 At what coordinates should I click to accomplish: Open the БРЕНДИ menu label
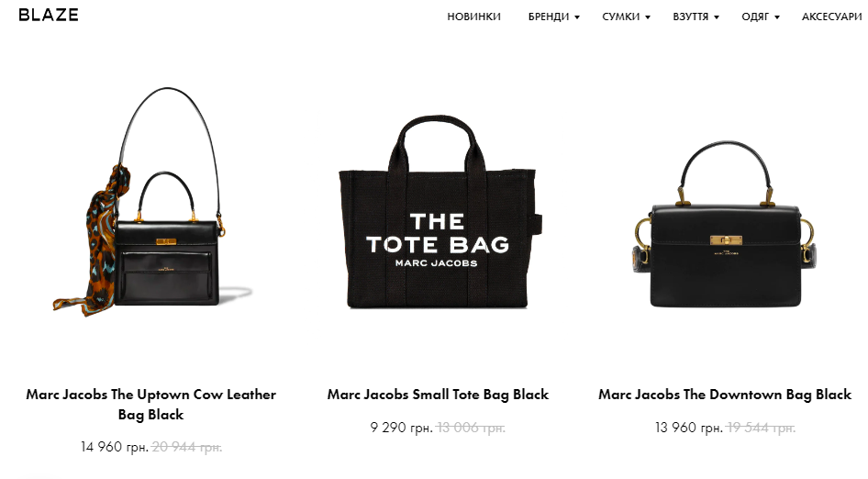(x=549, y=17)
